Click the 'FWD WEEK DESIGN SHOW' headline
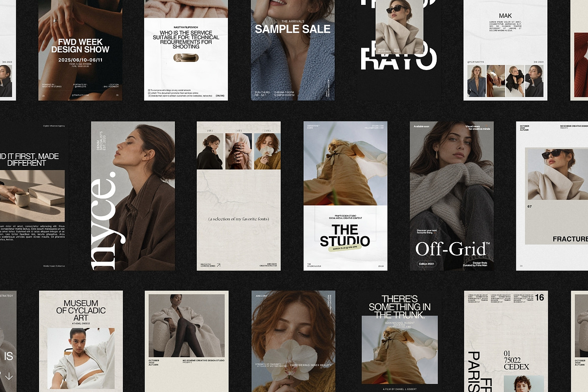The image size is (588, 392). (x=80, y=46)
